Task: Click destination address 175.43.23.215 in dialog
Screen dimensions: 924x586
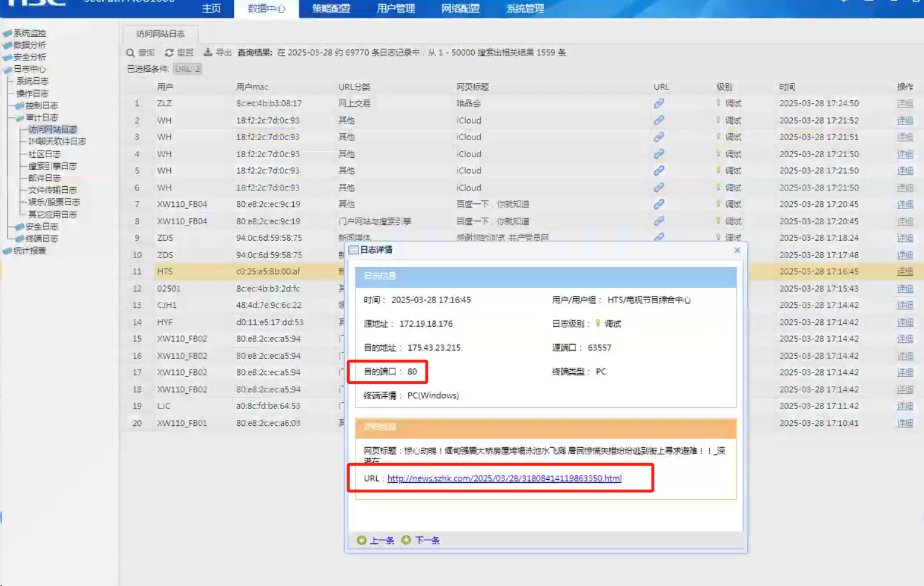Action: point(434,348)
